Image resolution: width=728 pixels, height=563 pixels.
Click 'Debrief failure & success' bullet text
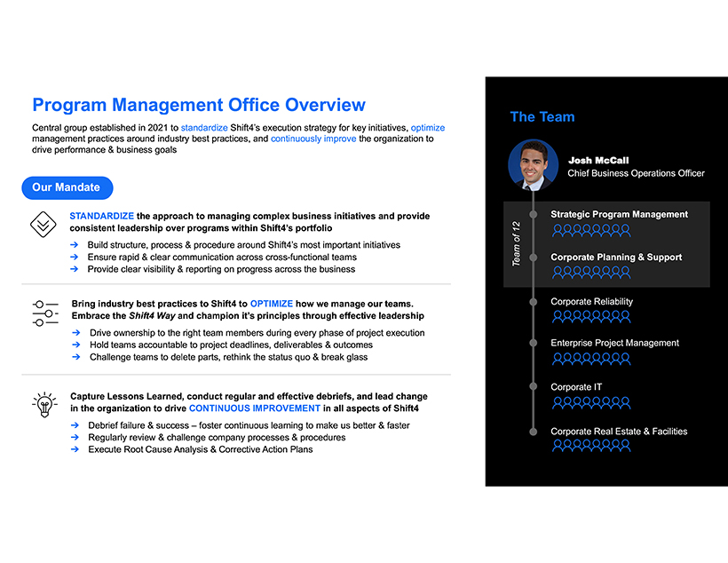tap(249, 425)
